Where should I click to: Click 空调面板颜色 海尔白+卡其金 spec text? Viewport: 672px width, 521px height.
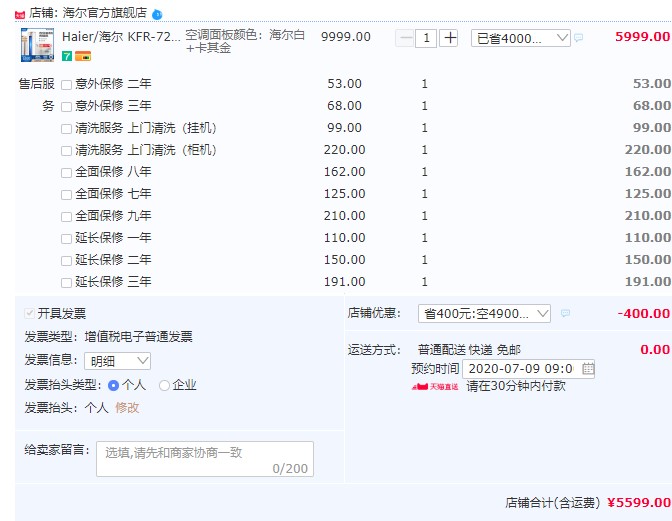[245, 41]
